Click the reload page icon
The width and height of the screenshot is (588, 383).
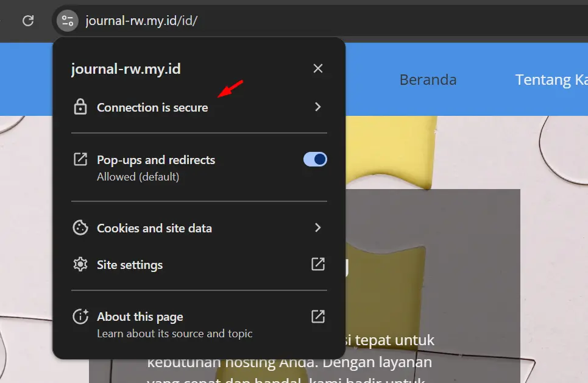click(27, 21)
